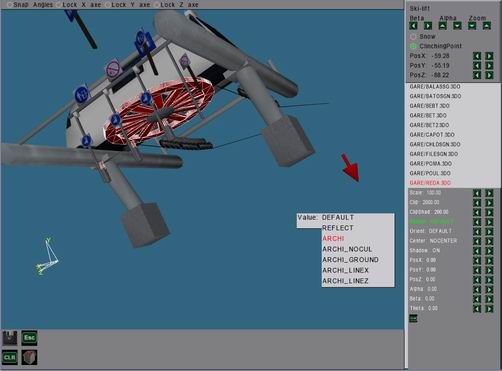The height and width of the screenshot is (371, 502).
Task: Click left arrow on Center NOCENTER row
Action: coord(477,241)
